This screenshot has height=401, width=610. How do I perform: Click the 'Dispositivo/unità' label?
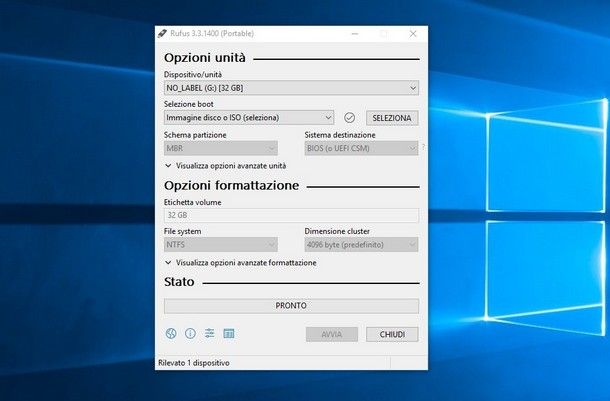tap(193, 74)
